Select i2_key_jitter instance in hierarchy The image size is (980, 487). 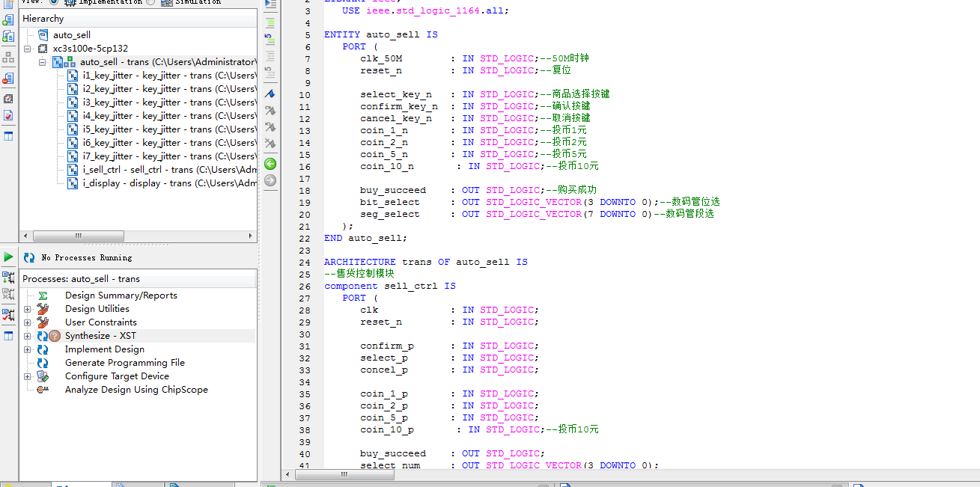169,89
